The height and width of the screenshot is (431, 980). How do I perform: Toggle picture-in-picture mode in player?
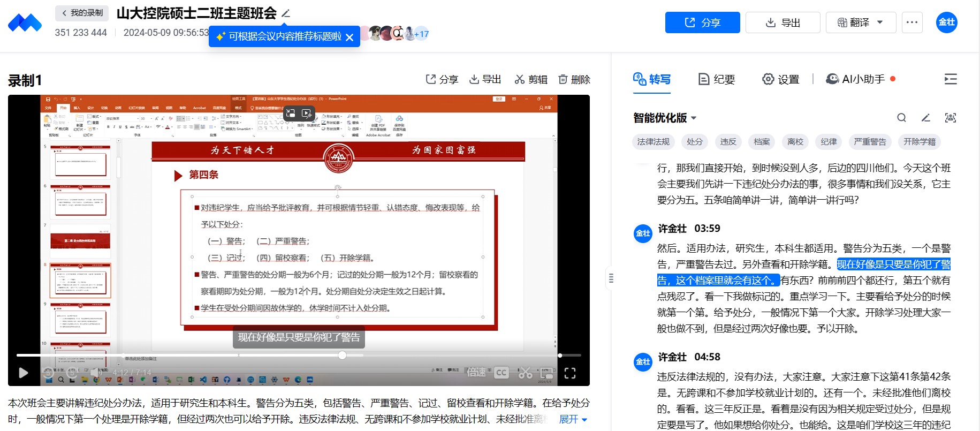(546, 373)
